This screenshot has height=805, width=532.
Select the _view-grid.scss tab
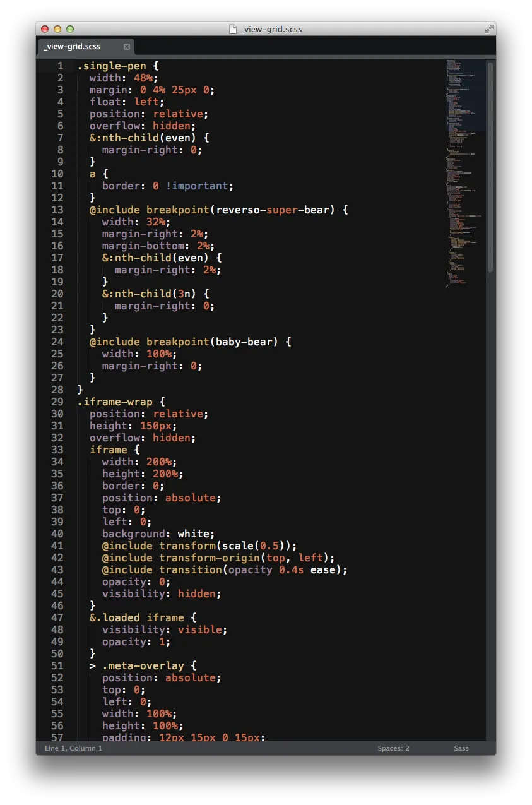(86, 47)
